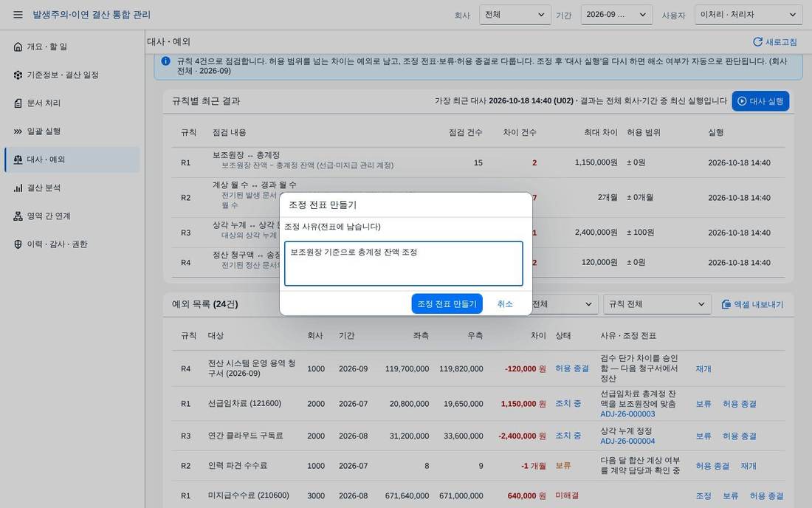Viewport: 812px width, 508px height.
Task: Click the blue 조정 전표 만들기 button
Action: coord(447,304)
